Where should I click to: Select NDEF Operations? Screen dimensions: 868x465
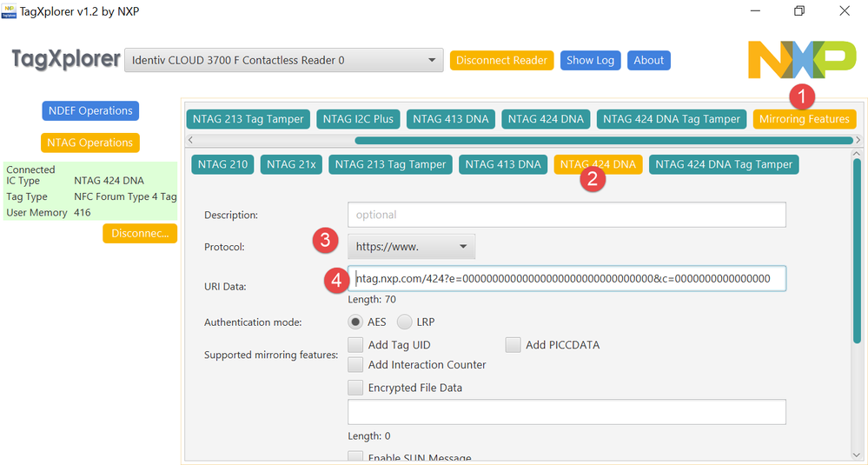[x=90, y=110]
